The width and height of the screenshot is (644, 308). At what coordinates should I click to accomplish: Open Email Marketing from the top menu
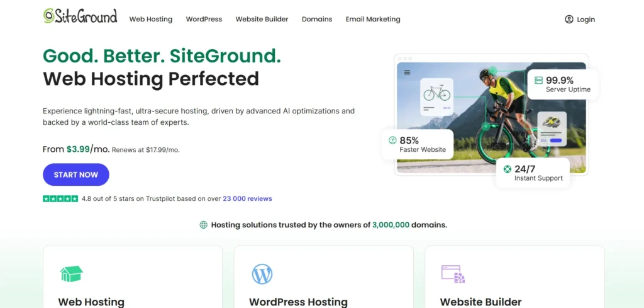tap(373, 20)
